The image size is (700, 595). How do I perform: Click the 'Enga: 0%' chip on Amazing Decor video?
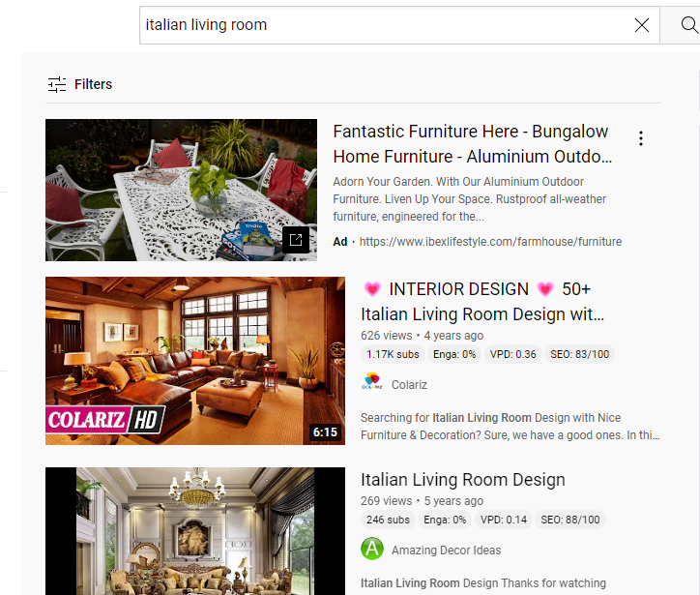(x=445, y=520)
